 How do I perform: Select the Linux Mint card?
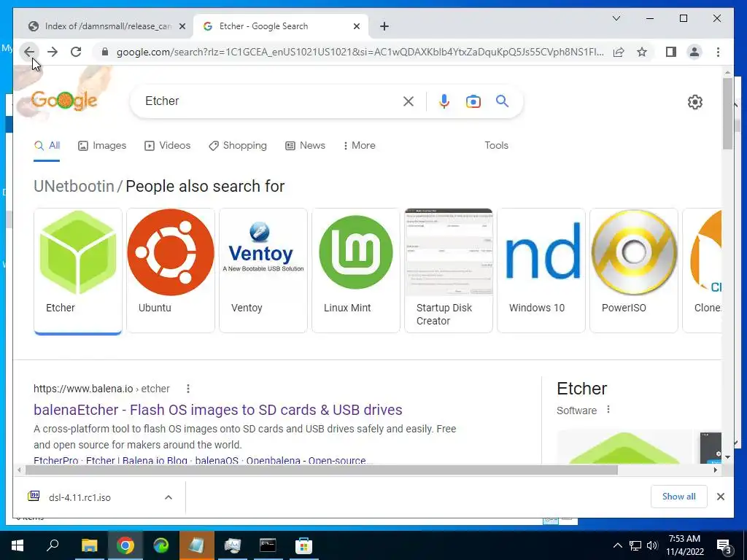[356, 270]
